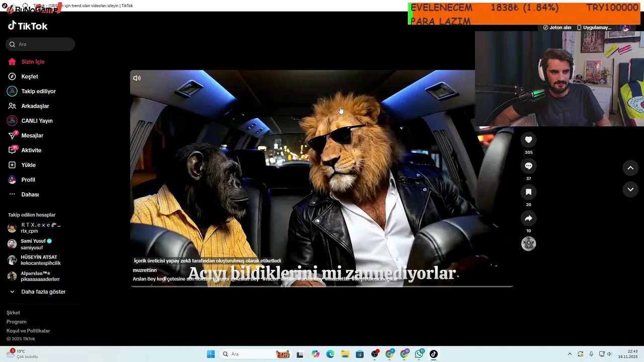644x362 pixels.
Task: Open the Sizin İçin feed
Action: click(33, 62)
